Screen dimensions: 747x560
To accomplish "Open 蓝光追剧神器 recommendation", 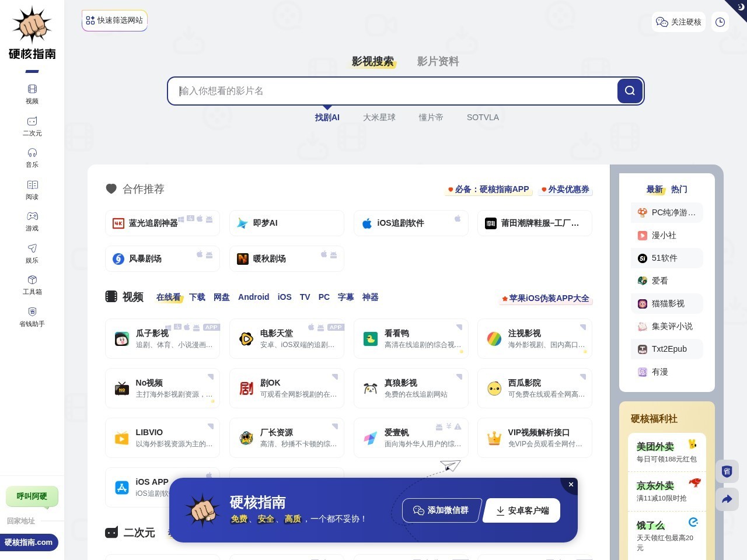I will pos(162,223).
